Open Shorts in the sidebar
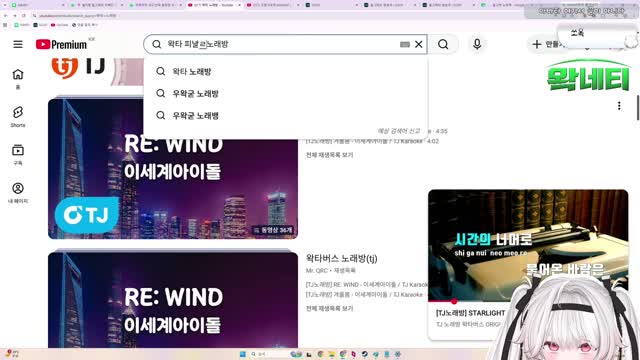The width and height of the screenshot is (640, 360). pos(18,117)
